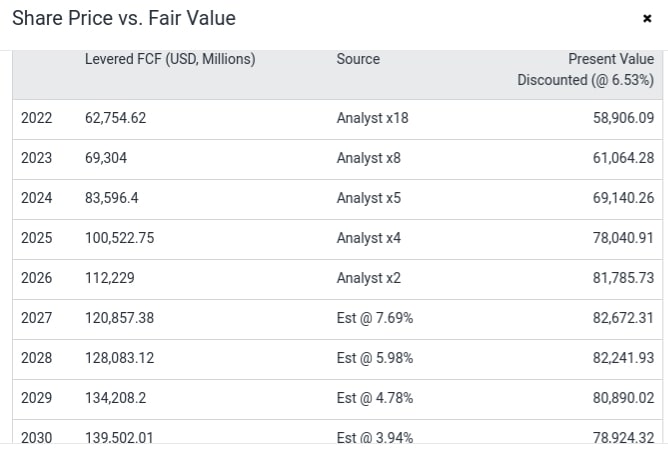This screenshot has height=454, width=668.
Task: Close the Share Price vs. Fair Value dialog
Action: pyautogui.click(x=647, y=19)
